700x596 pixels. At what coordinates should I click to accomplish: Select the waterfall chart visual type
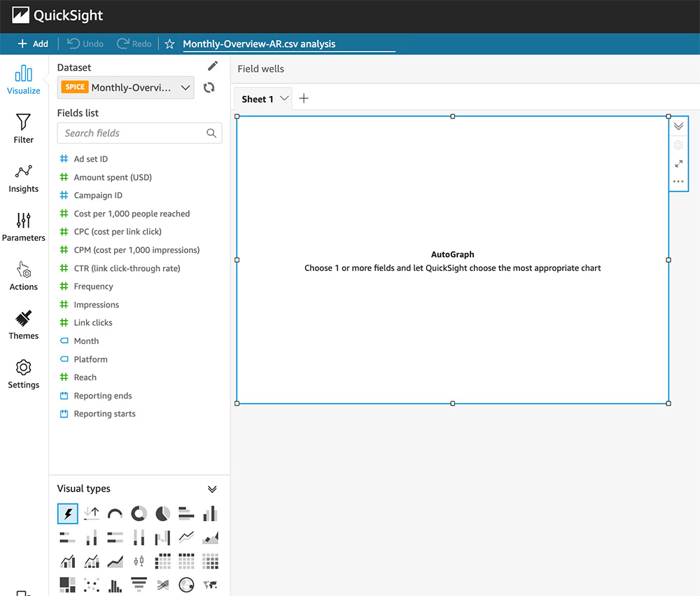coord(162,538)
